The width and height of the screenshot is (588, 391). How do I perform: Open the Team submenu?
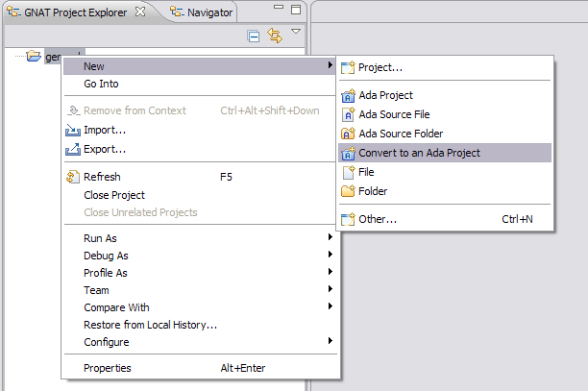[200, 290]
